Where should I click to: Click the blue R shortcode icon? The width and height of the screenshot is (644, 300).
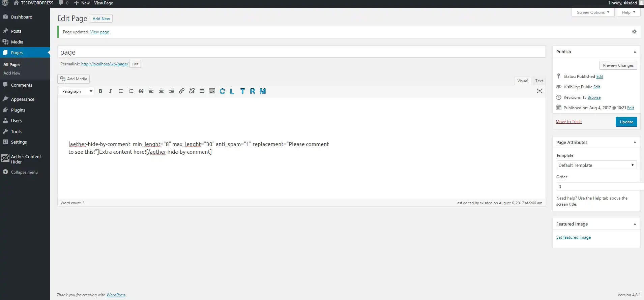point(253,91)
